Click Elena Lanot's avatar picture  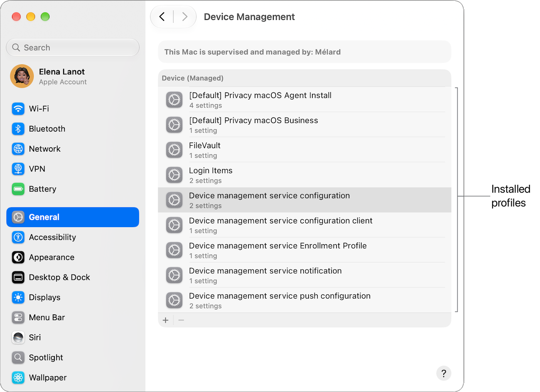(22, 76)
